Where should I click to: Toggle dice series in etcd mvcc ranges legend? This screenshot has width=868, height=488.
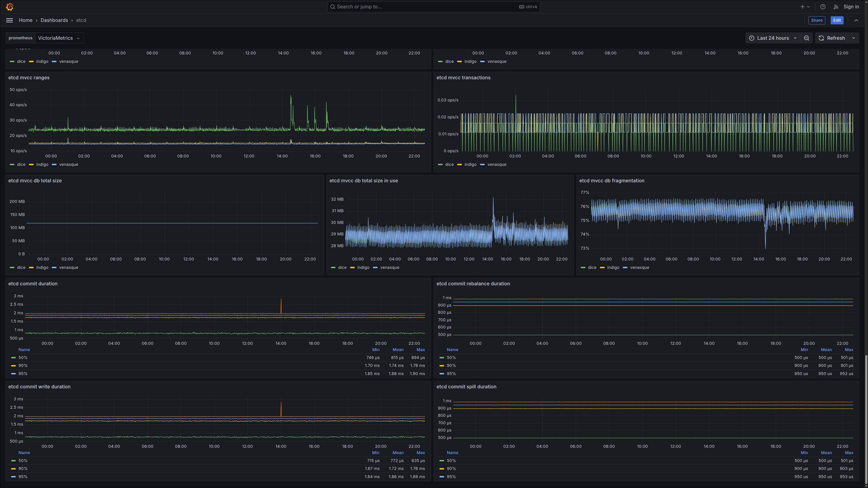tap(21, 164)
